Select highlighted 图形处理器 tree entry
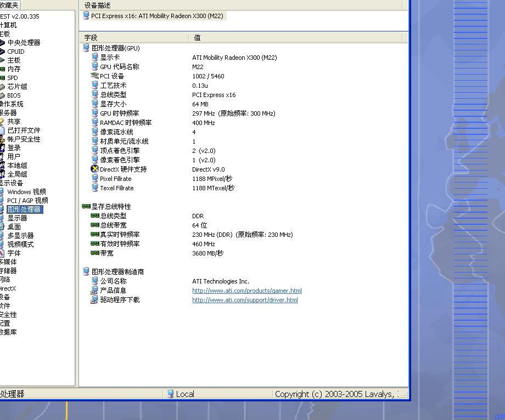Image resolution: width=505 pixels, height=420 pixels. [x=25, y=209]
